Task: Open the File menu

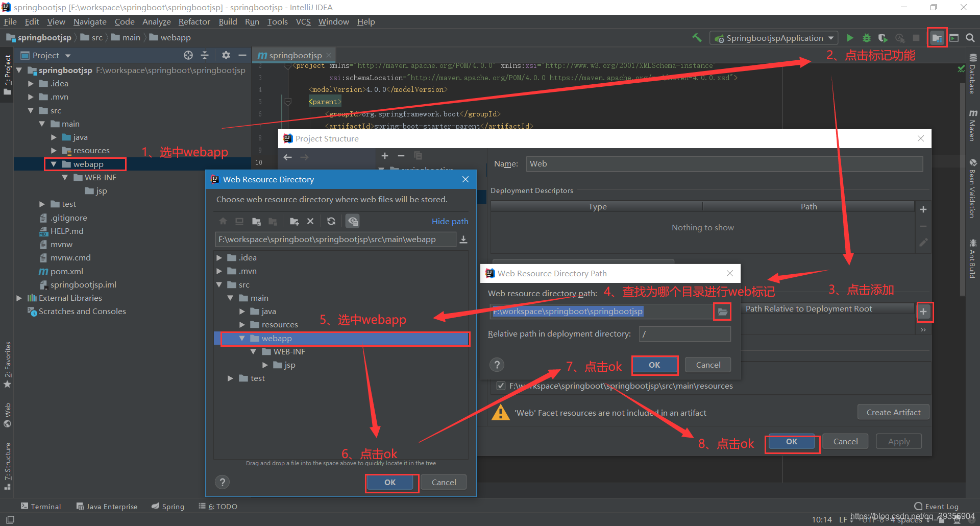Action: pos(10,21)
